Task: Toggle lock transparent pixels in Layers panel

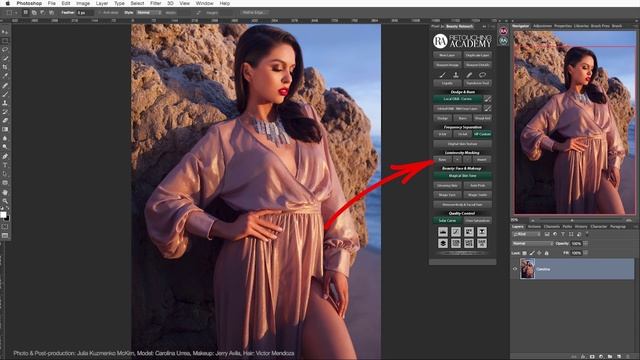Action: click(524, 253)
